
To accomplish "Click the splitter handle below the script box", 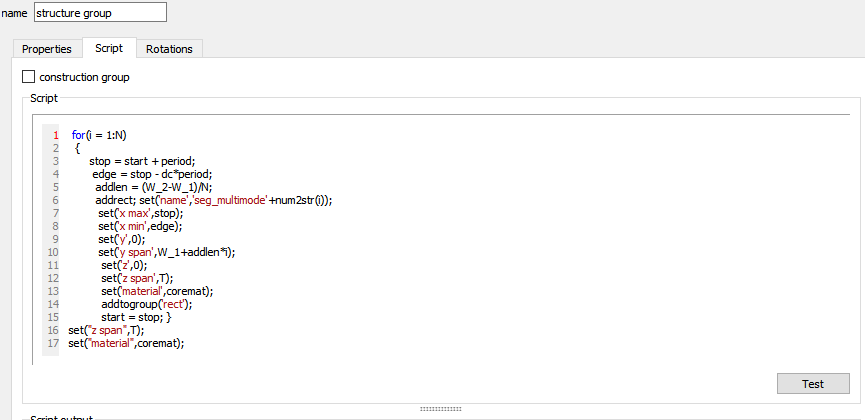I will [440, 409].
